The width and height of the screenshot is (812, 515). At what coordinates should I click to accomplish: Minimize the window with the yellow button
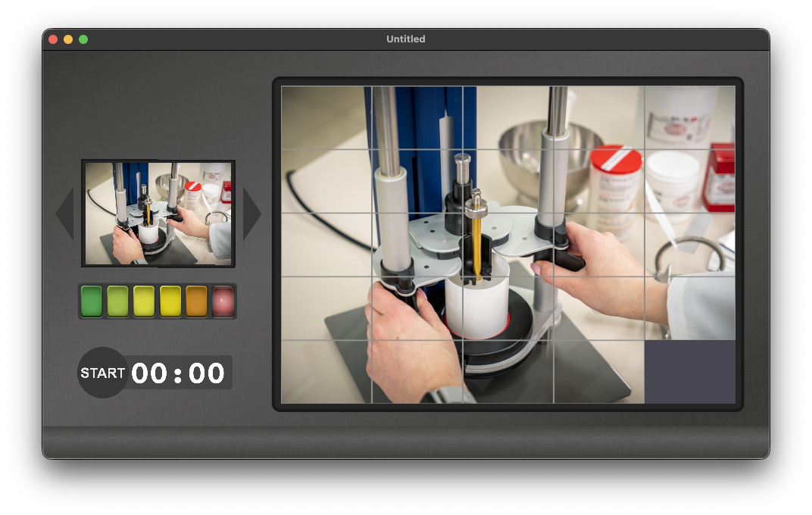point(68,39)
